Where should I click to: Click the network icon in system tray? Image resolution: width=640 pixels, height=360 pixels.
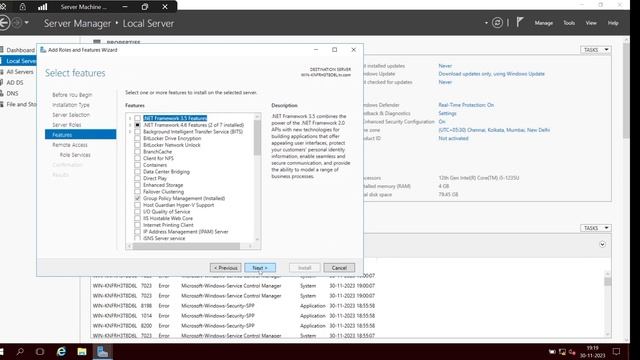[x=562, y=352]
